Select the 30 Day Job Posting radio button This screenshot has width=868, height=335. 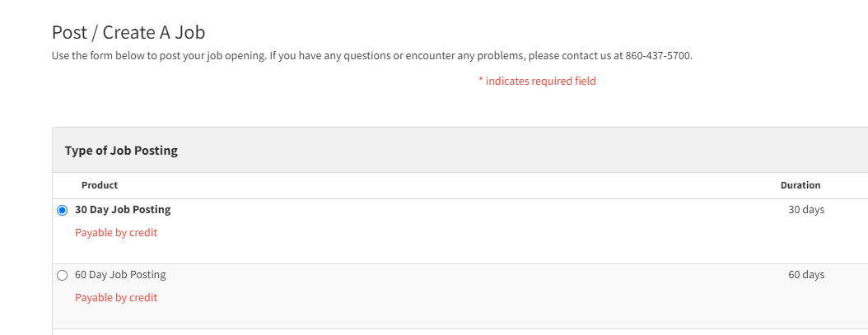(x=62, y=210)
